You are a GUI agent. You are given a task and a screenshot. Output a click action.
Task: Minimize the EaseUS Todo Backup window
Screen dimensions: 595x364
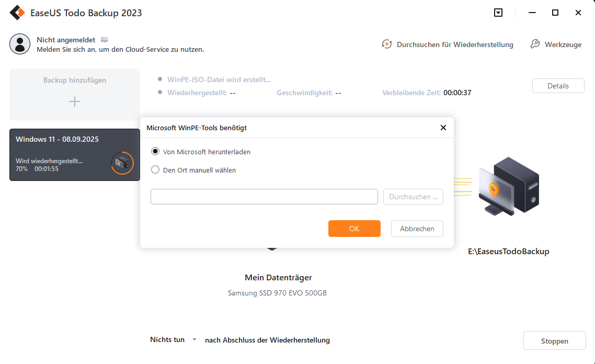pos(532,13)
